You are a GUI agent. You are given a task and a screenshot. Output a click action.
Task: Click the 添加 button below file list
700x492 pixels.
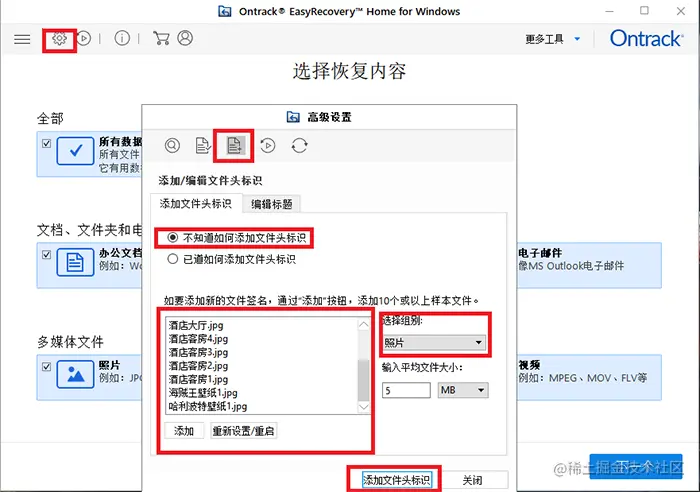click(184, 431)
